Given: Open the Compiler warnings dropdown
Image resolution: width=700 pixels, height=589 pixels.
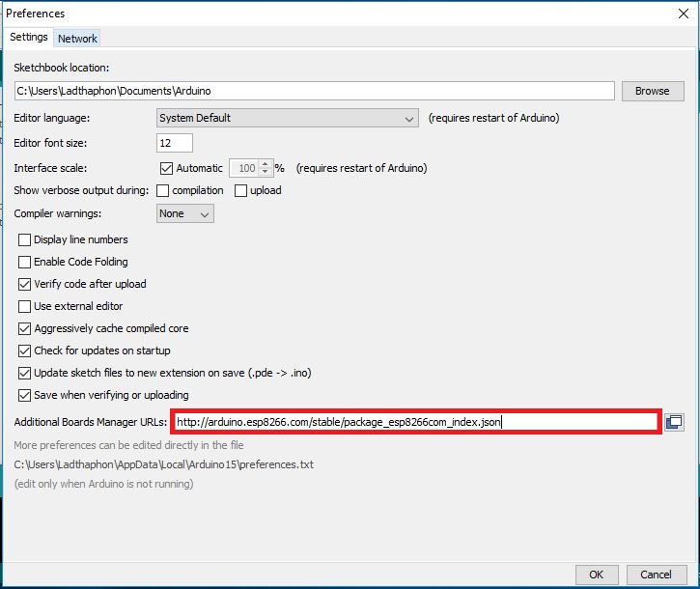Looking at the screenshot, I should click(x=184, y=213).
